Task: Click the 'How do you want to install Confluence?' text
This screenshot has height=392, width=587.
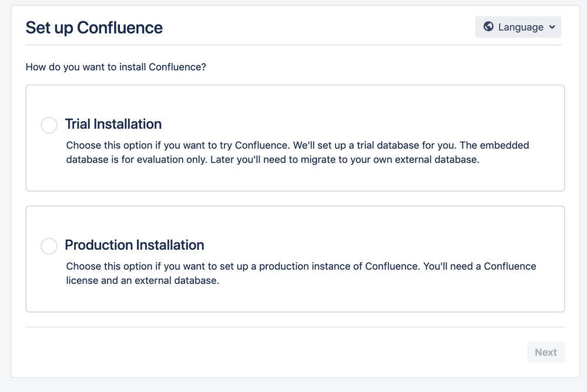Action: tap(116, 67)
